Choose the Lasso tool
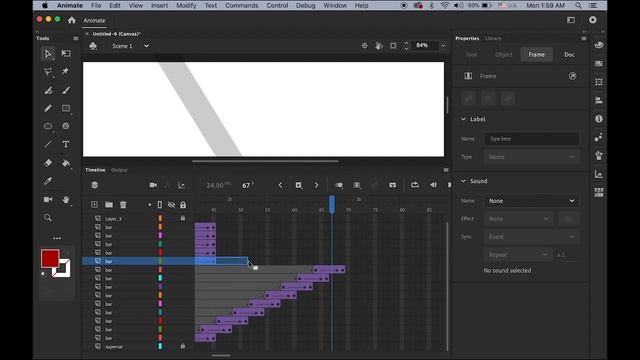Viewport: 640px width, 360px height. click(48, 72)
